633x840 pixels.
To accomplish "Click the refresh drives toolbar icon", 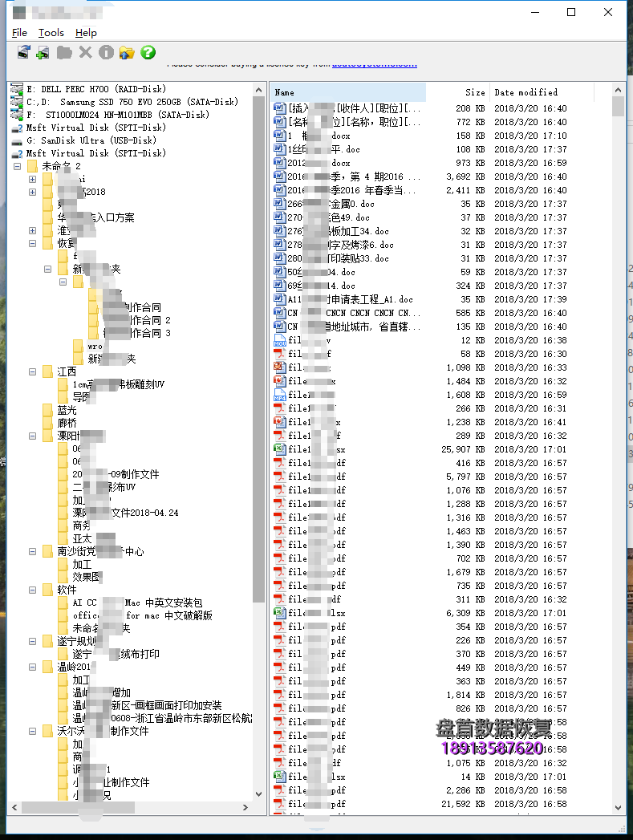I will pyautogui.click(x=23, y=52).
